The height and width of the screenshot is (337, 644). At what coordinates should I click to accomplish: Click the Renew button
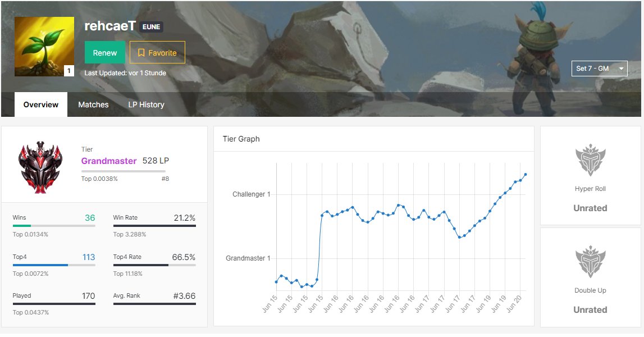105,53
